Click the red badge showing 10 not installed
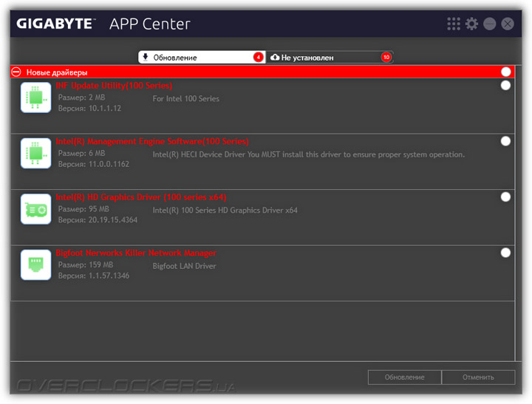Viewport: 532px width, 404px height. 386,58
